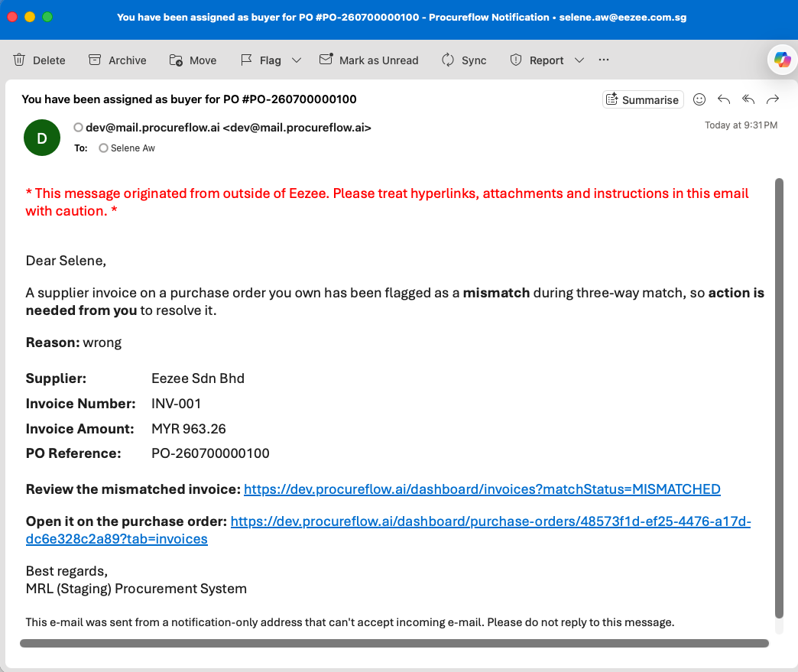Click the Archive box icon
The image size is (798, 672).
[x=95, y=60]
